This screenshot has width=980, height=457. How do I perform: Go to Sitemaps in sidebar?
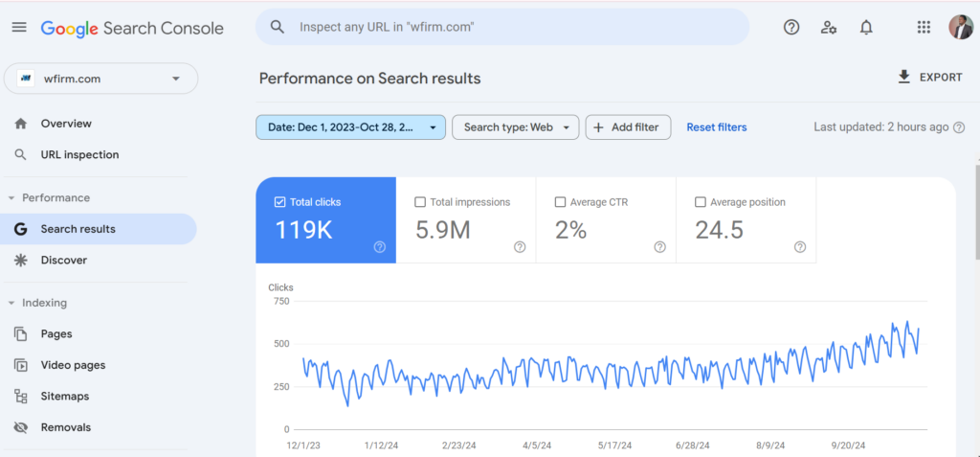(x=65, y=397)
